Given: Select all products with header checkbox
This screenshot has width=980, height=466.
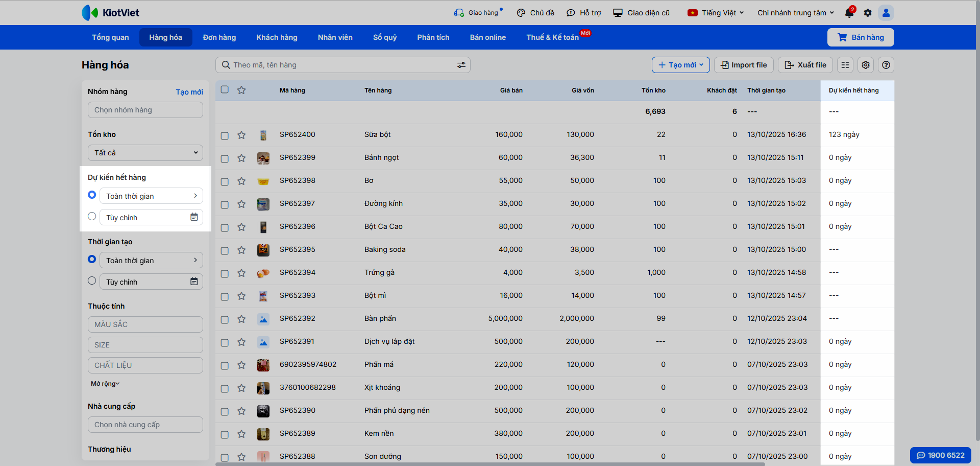Looking at the screenshot, I should [x=225, y=89].
